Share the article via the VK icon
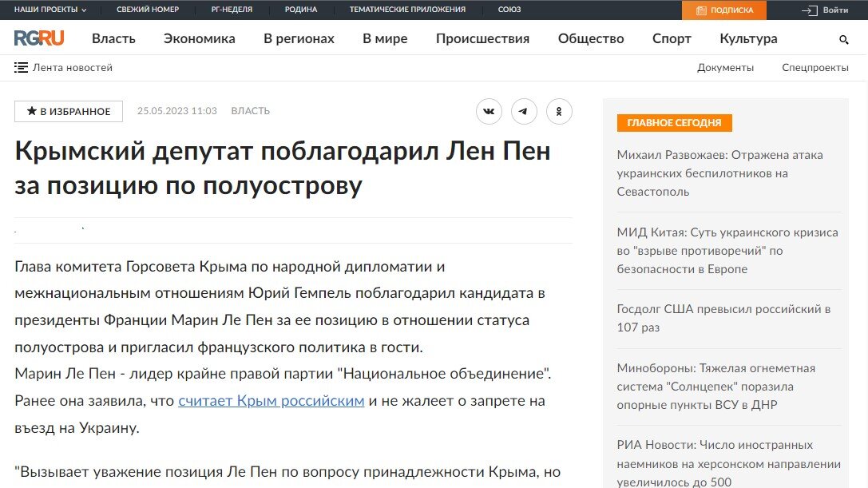Image resolution: width=868 pixels, height=488 pixels. coord(489,111)
